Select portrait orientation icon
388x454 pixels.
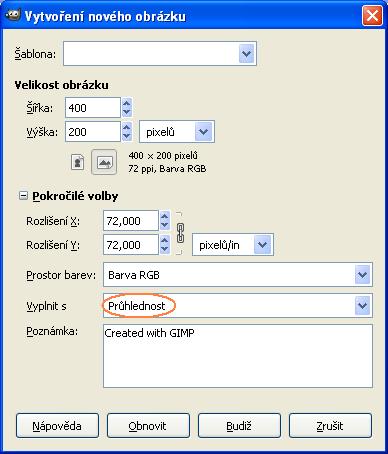click(78, 163)
